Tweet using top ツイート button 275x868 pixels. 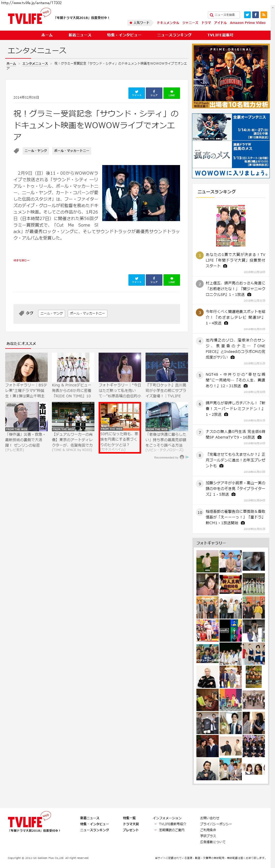point(136,93)
